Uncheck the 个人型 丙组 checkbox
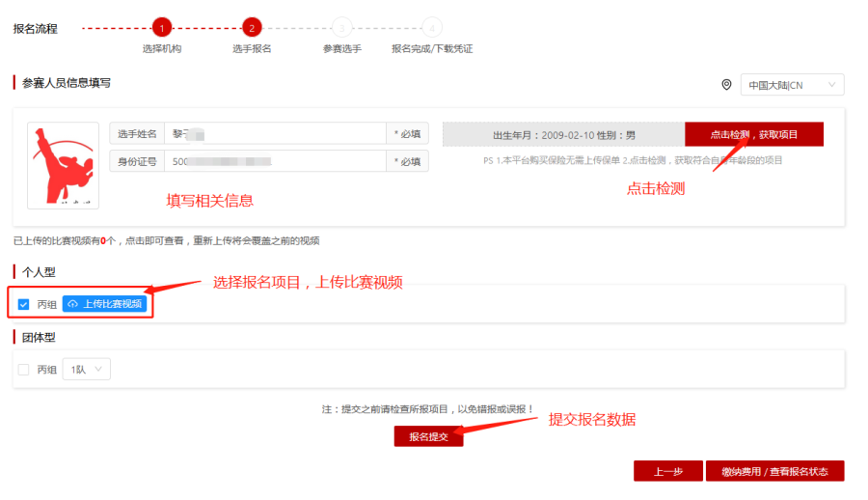The image size is (868, 500). 23,304
